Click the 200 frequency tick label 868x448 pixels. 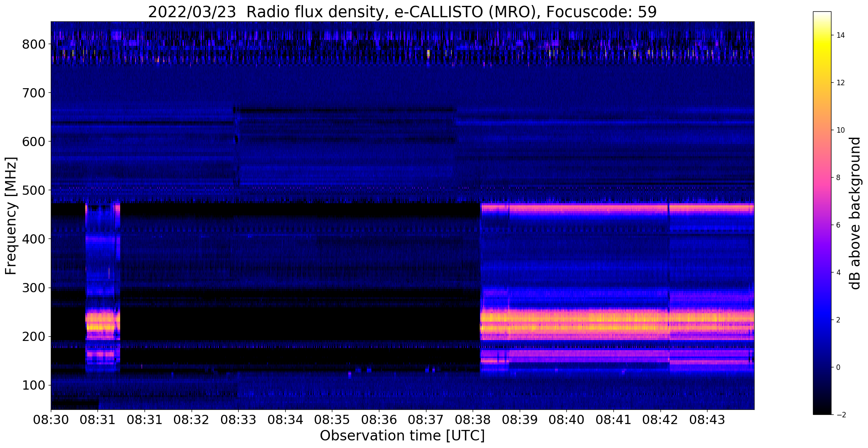[34, 336]
